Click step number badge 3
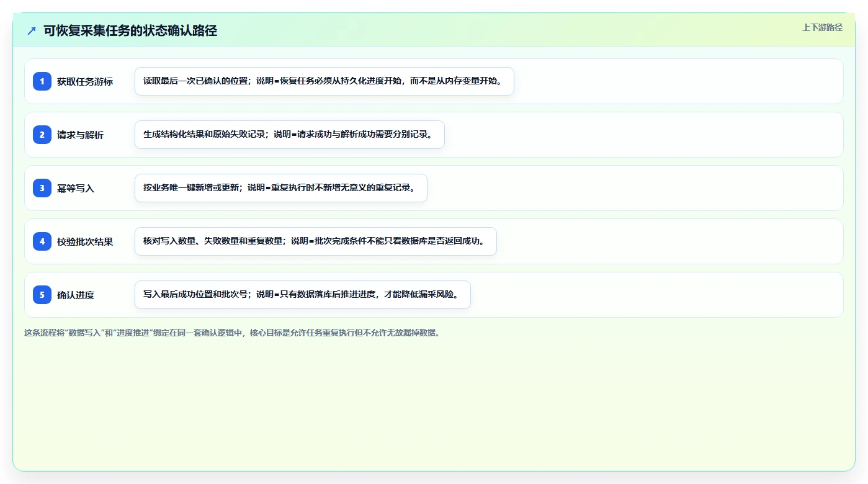The height and width of the screenshot is (484, 868). [42, 187]
